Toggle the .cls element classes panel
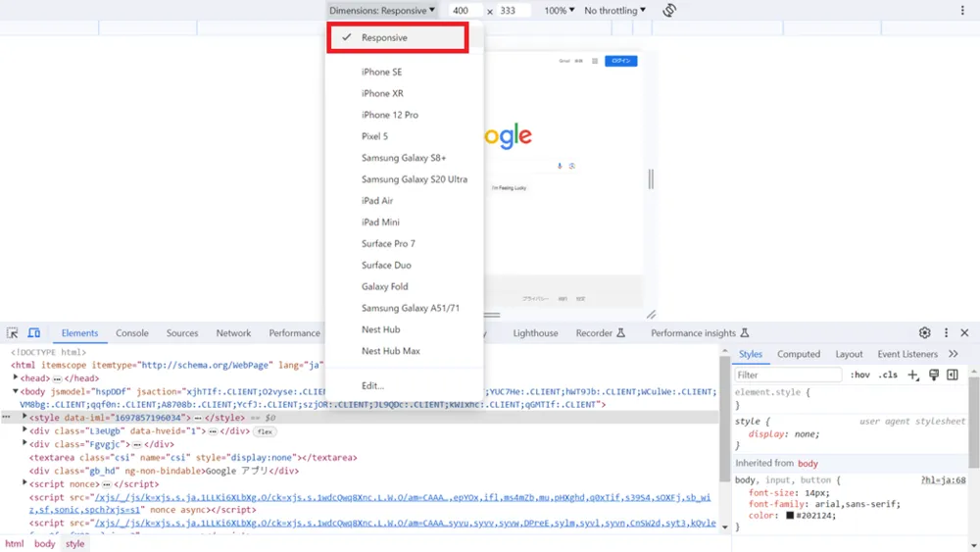The image size is (980, 552). point(888,376)
